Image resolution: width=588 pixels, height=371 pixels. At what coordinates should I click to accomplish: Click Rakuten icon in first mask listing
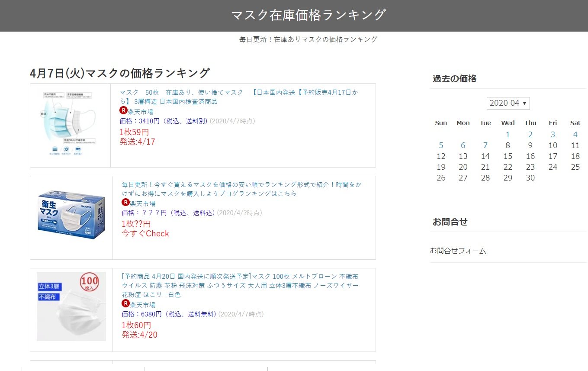point(123,110)
